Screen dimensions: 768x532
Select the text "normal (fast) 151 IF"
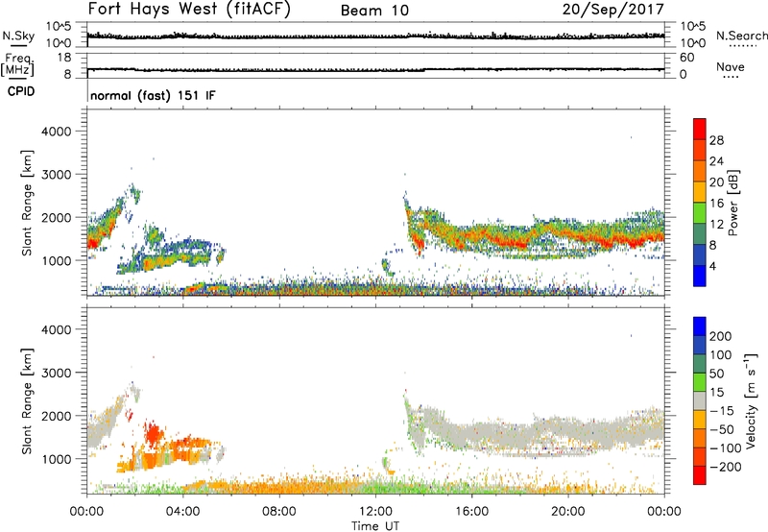(x=153, y=95)
